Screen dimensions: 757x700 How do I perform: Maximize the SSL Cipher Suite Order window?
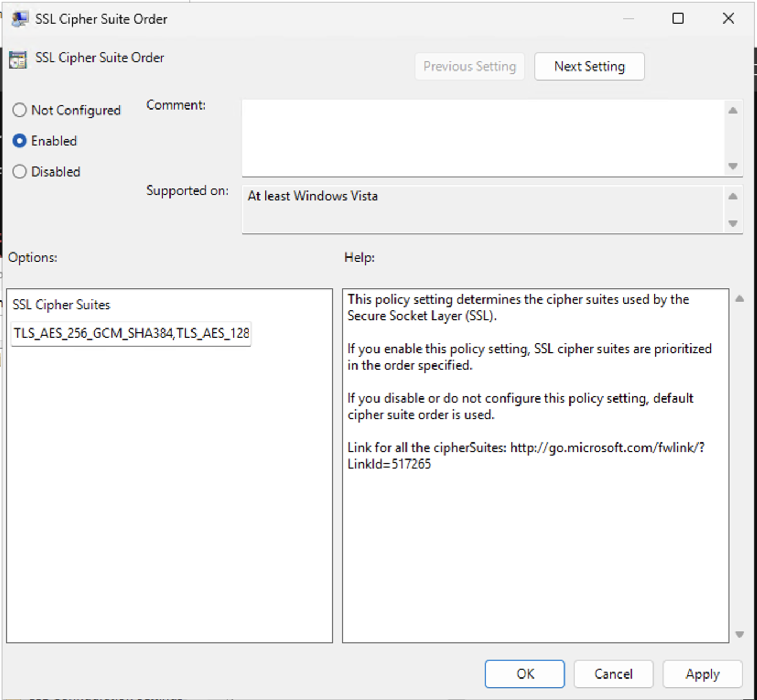(x=678, y=19)
